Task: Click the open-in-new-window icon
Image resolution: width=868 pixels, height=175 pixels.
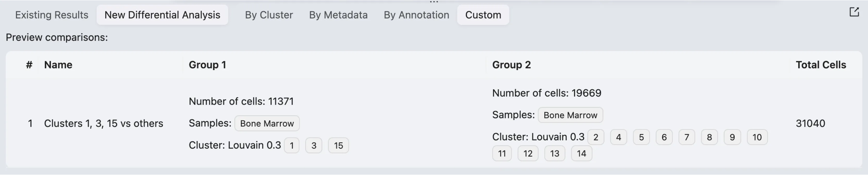Action: click(x=854, y=12)
